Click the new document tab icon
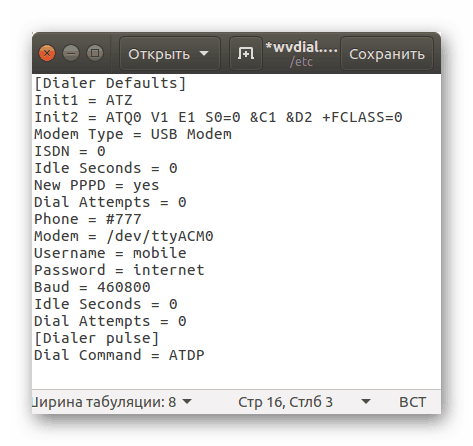473x446 pixels. point(246,53)
